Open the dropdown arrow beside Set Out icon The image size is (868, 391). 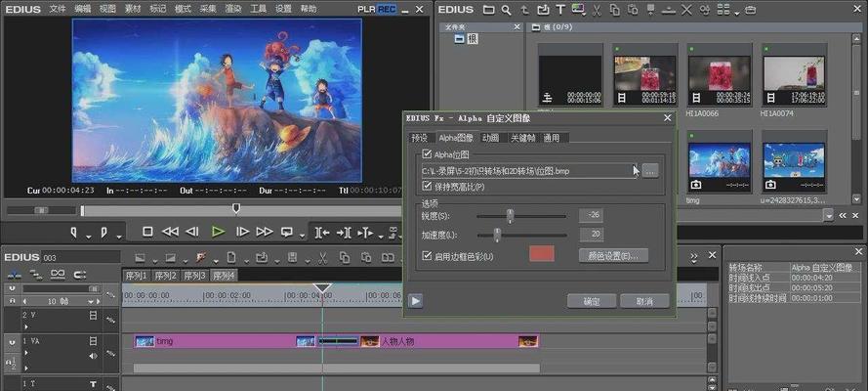(119, 237)
